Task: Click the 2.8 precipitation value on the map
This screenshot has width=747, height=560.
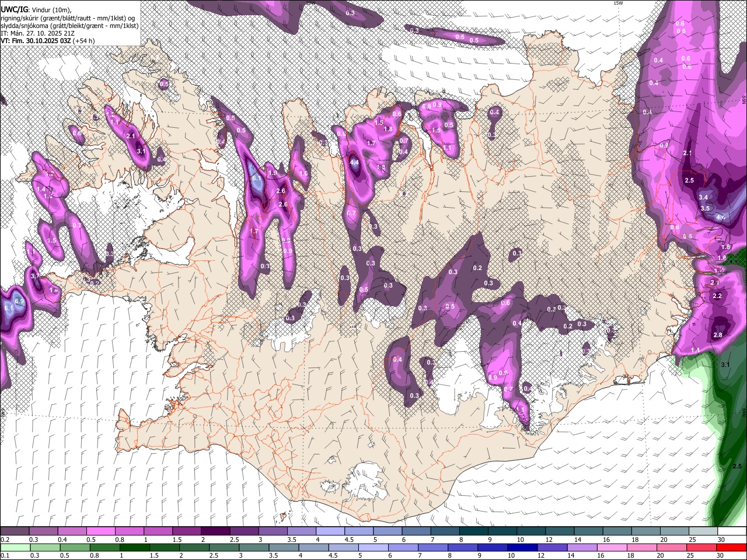Action: [x=718, y=335]
